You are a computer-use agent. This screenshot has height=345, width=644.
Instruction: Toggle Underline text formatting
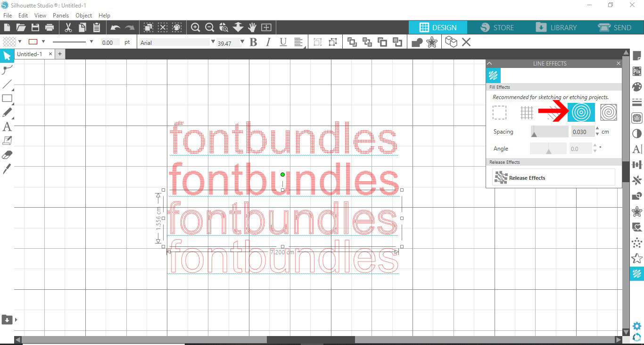[283, 42]
